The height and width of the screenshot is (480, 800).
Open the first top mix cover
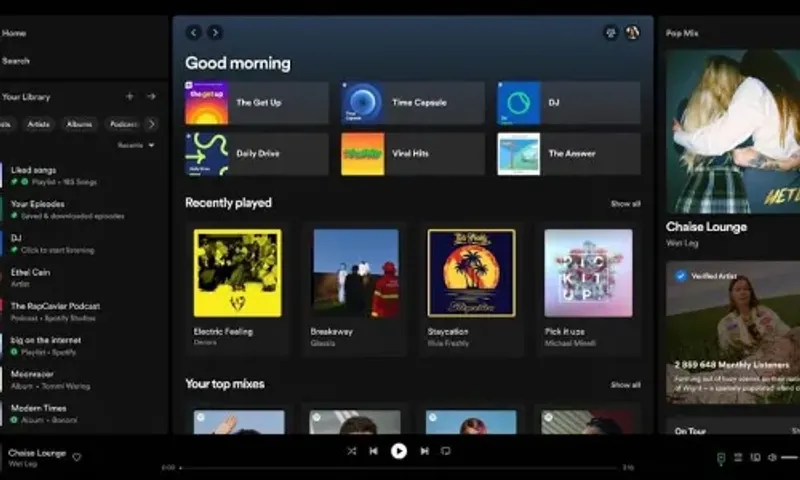[239, 422]
